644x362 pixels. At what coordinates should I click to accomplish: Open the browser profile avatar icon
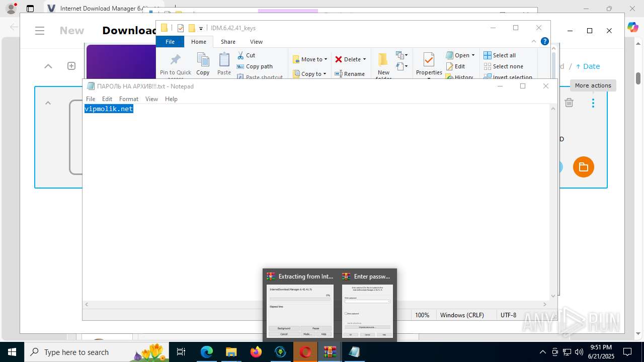click(x=11, y=9)
